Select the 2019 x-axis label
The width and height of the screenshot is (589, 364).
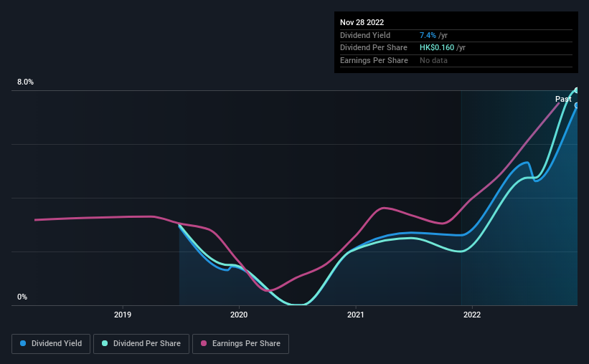coord(123,315)
